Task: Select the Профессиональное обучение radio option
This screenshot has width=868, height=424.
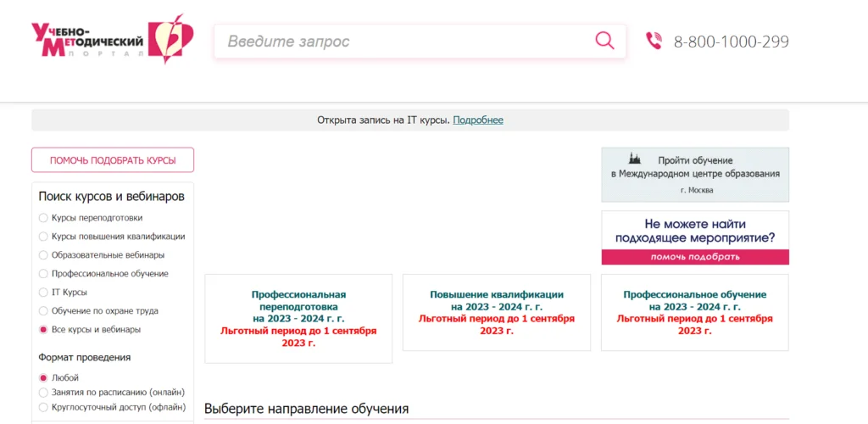Action: (x=43, y=274)
